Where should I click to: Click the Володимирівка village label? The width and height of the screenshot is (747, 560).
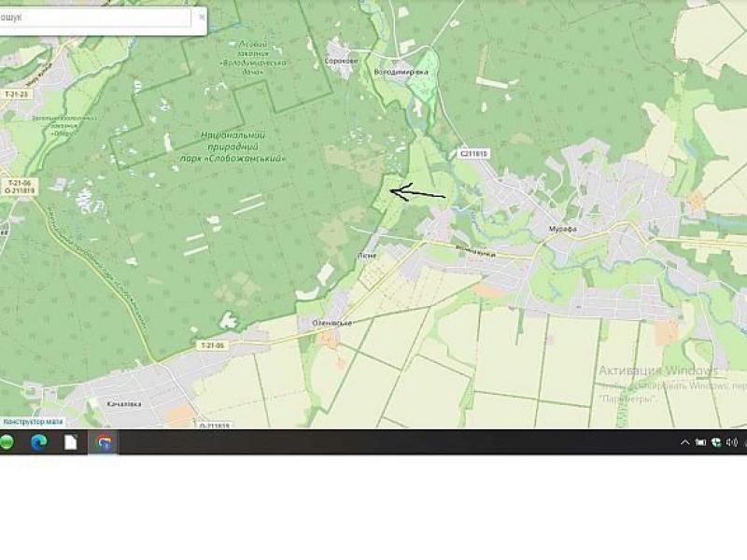(401, 71)
